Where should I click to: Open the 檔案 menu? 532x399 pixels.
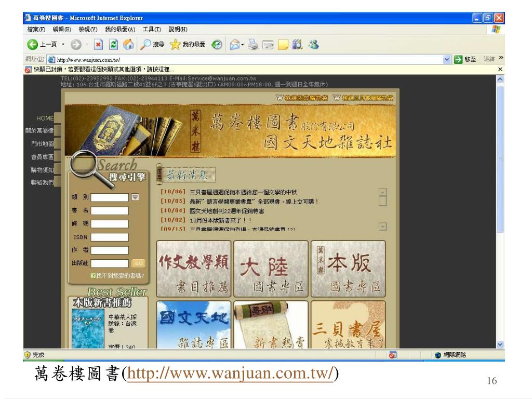pyautogui.click(x=36, y=30)
